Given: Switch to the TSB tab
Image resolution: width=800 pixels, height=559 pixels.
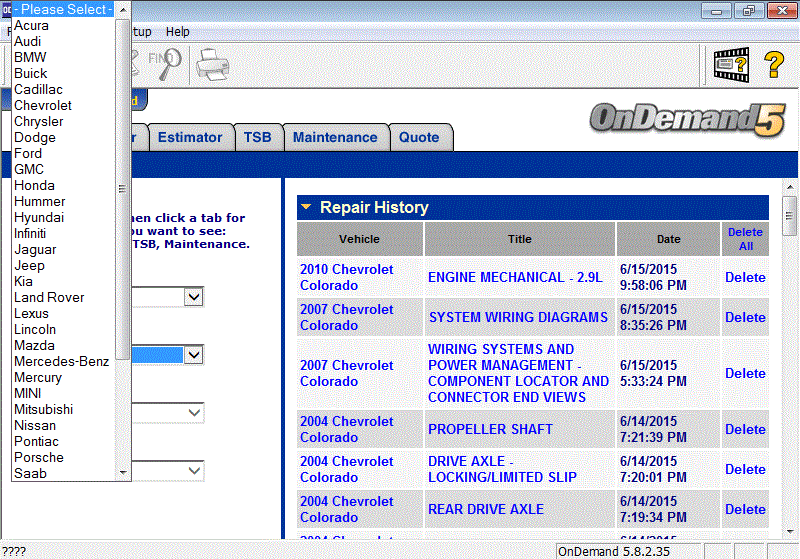Looking at the screenshot, I should [258, 138].
